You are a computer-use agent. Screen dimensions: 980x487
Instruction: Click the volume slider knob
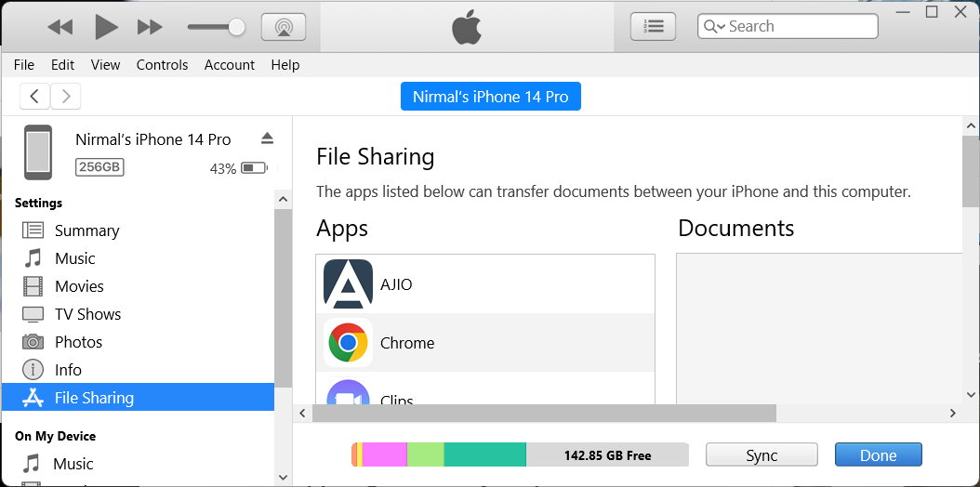click(236, 27)
